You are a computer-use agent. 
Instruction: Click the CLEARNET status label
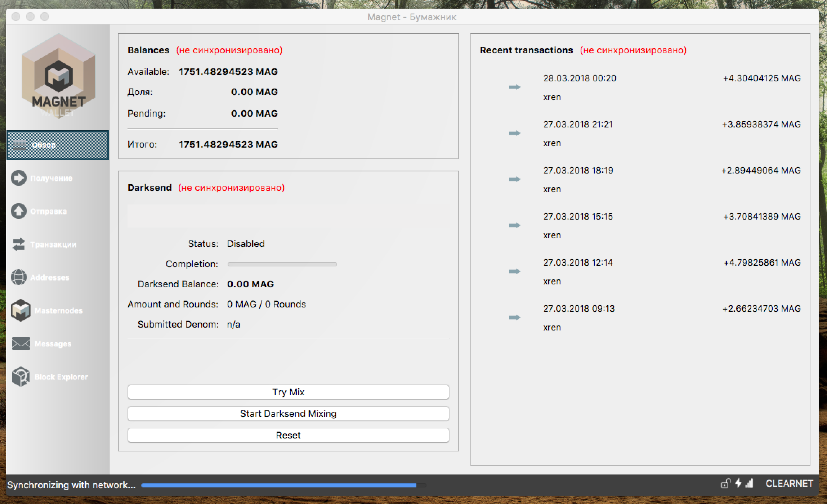click(790, 483)
